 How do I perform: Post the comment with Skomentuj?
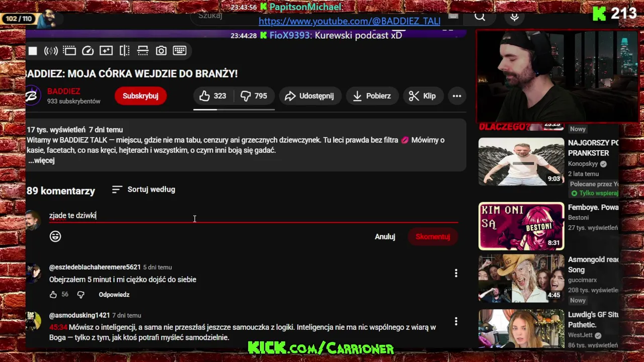coord(433,237)
